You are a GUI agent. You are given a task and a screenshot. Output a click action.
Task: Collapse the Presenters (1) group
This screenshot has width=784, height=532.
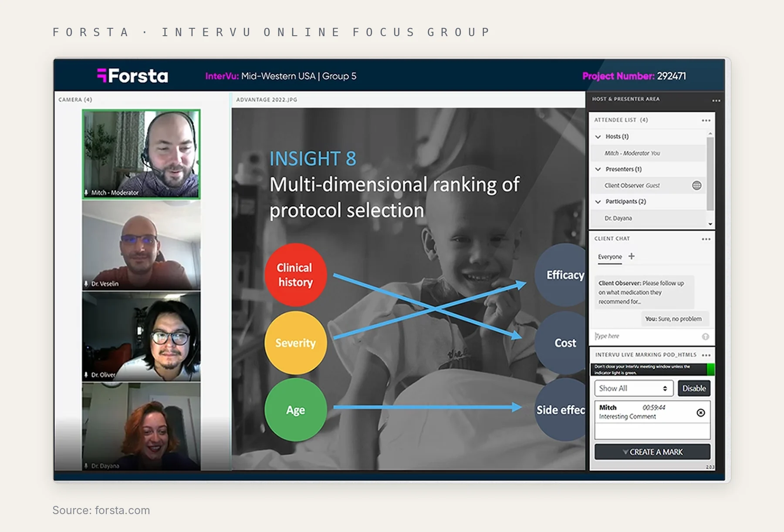[598, 169]
